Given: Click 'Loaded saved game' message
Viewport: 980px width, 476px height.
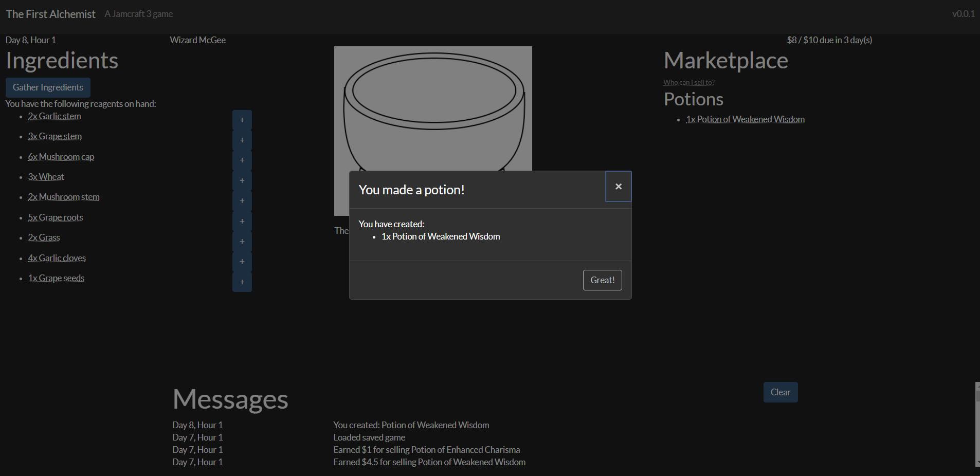Looking at the screenshot, I should [x=369, y=437].
